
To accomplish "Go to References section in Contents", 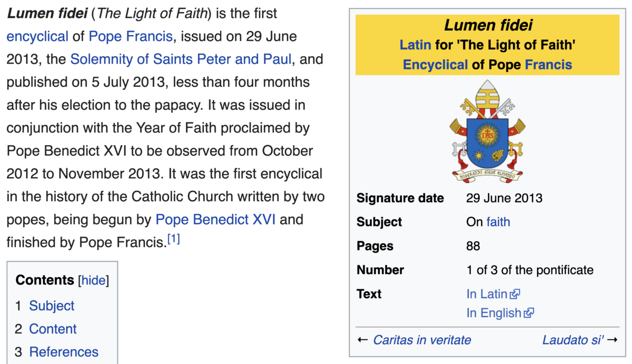I will (64, 352).
